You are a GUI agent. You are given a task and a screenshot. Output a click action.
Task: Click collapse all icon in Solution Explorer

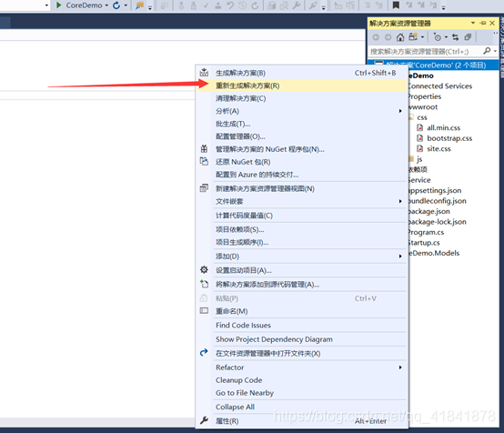(468, 37)
